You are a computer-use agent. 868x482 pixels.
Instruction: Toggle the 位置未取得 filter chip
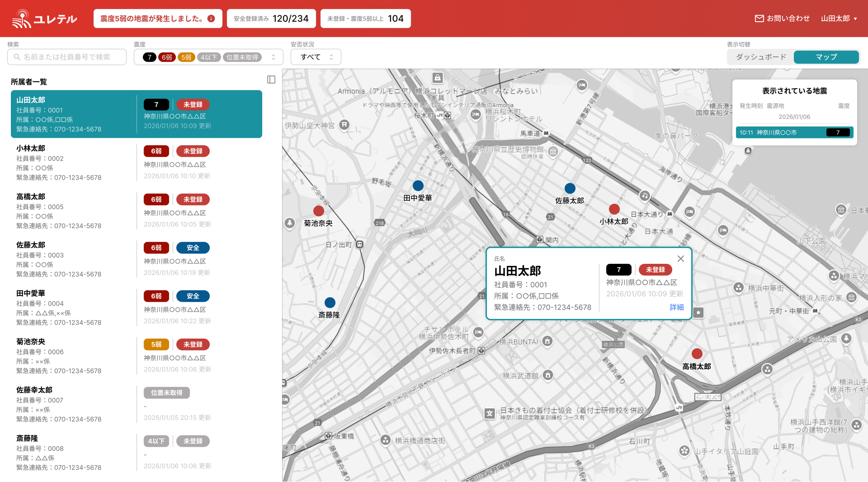point(242,57)
